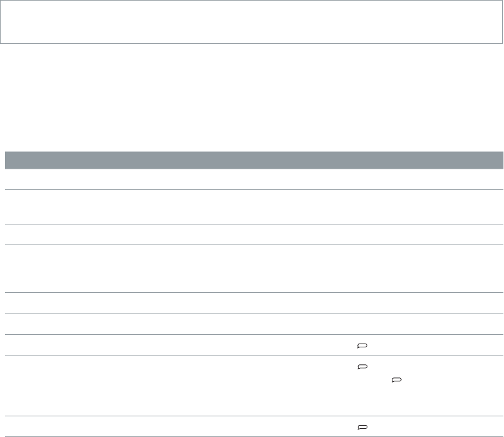Select the first empty row below gray header

coord(254,179)
